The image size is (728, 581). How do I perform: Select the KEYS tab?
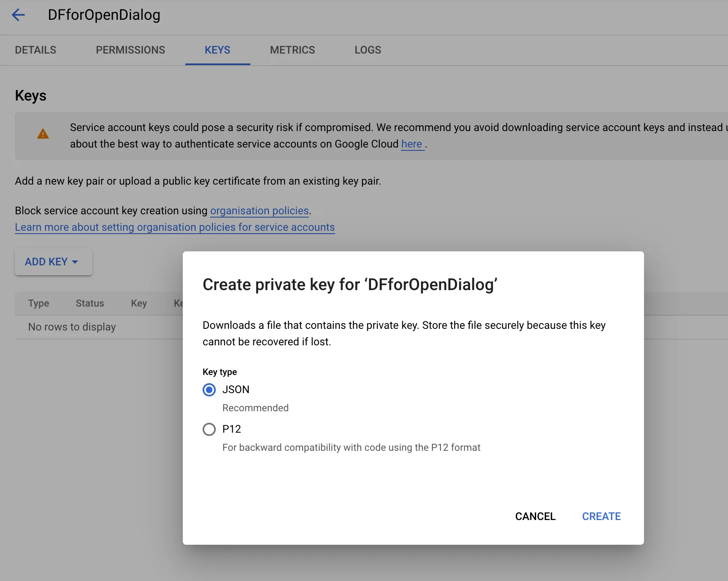[x=217, y=50]
